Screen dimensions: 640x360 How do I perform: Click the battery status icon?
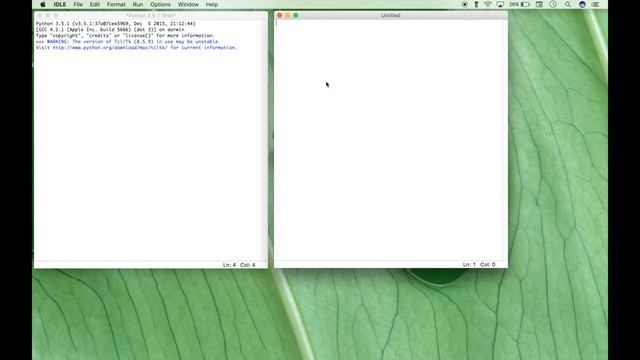click(x=526, y=4)
